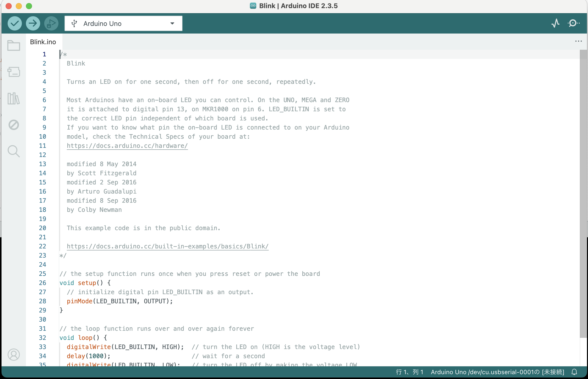Click the user account profile icon
This screenshot has width=588, height=379.
pos(14,355)
